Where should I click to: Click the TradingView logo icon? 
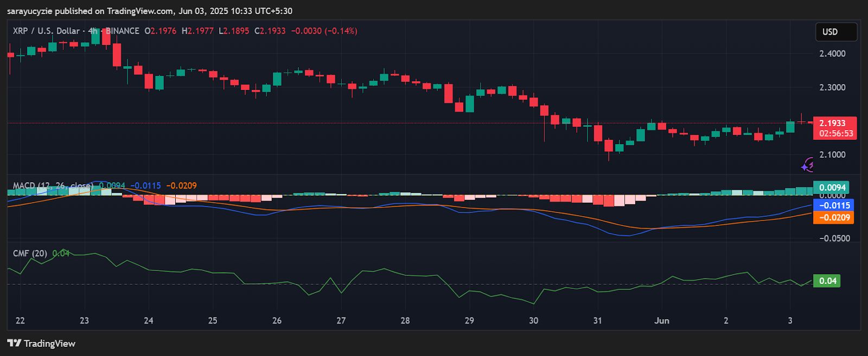[x=14, y=343]
